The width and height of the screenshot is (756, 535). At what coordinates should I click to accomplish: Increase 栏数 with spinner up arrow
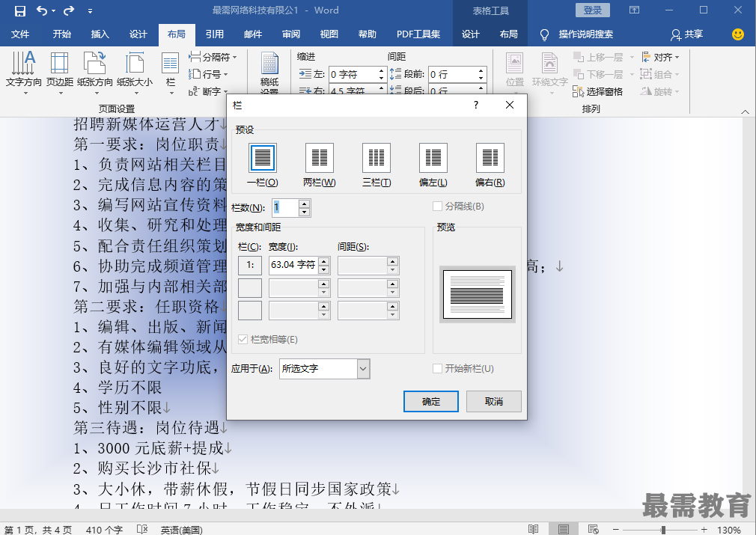[x=304, y=204]
